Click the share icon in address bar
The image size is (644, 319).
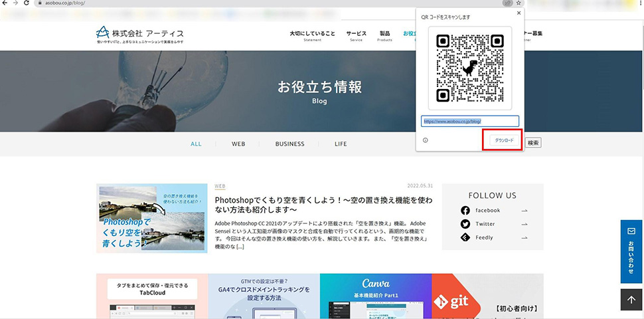[508, 3]
